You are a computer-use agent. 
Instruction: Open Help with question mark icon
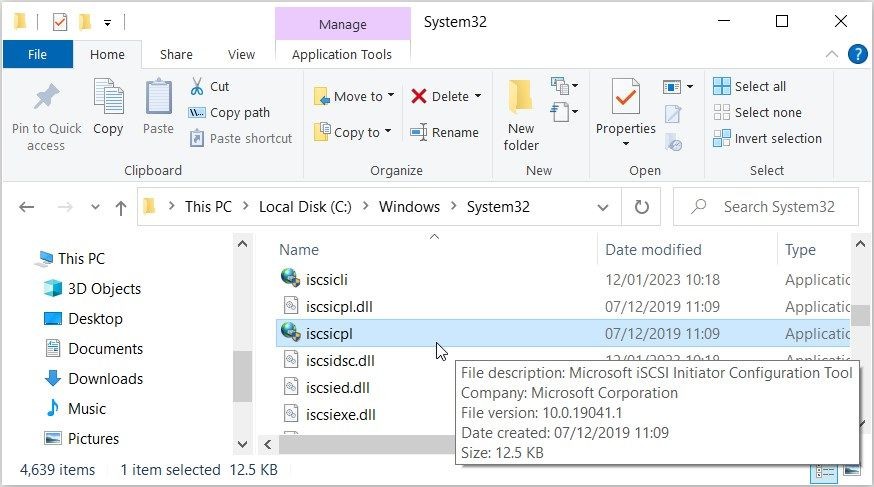coord(857,54)
